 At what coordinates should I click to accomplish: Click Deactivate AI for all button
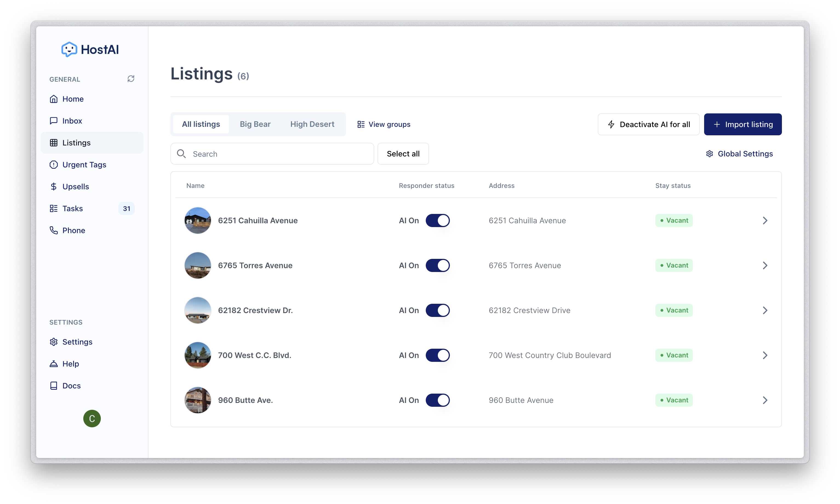tap(648, 124)
